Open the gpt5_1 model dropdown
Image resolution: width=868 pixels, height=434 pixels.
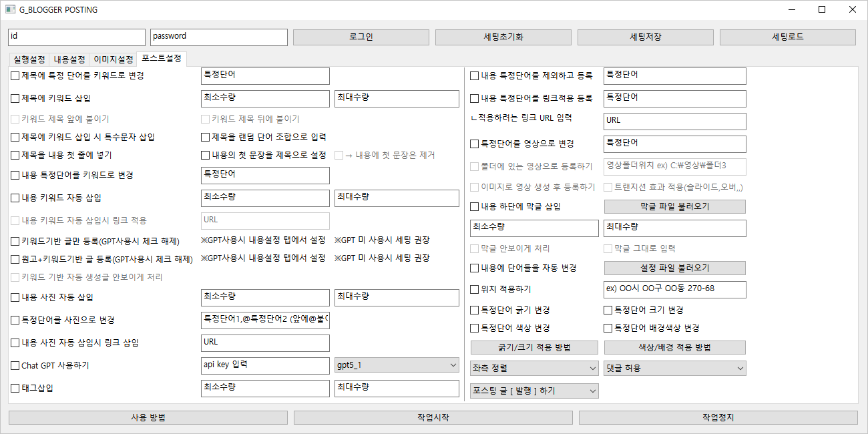point(397,365)
